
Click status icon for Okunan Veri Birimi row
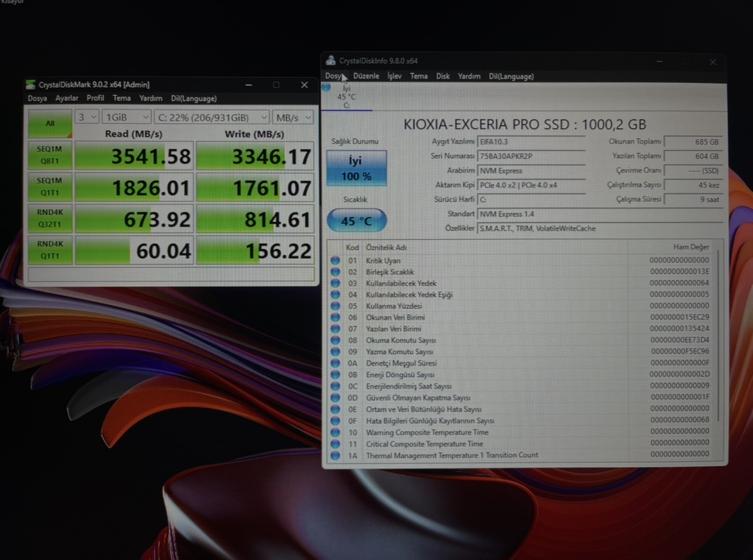335,318
